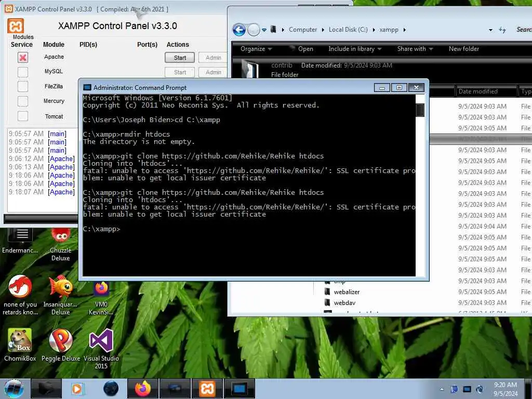
Task: Select the webdav folder
Action: 344,303
